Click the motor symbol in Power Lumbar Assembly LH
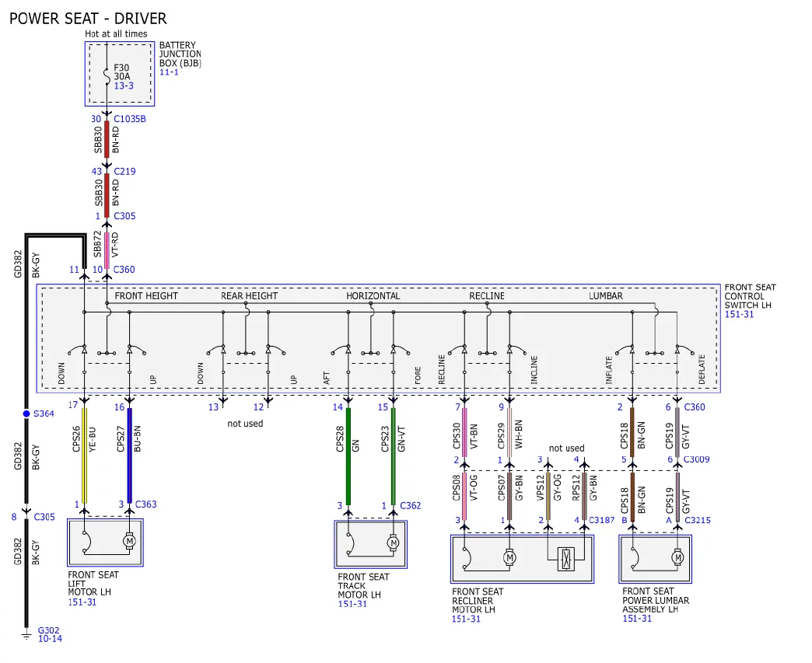This screenshot has height=663, width=812. (x=677, y=557)
